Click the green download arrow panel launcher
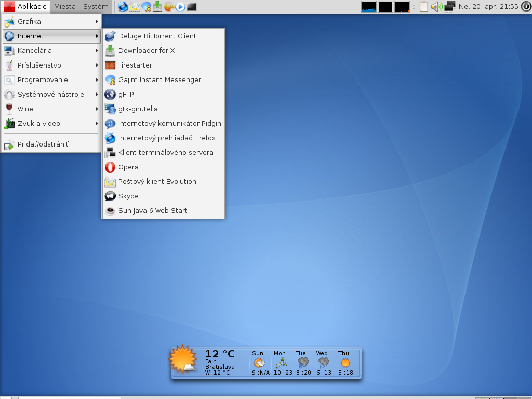 157,7
